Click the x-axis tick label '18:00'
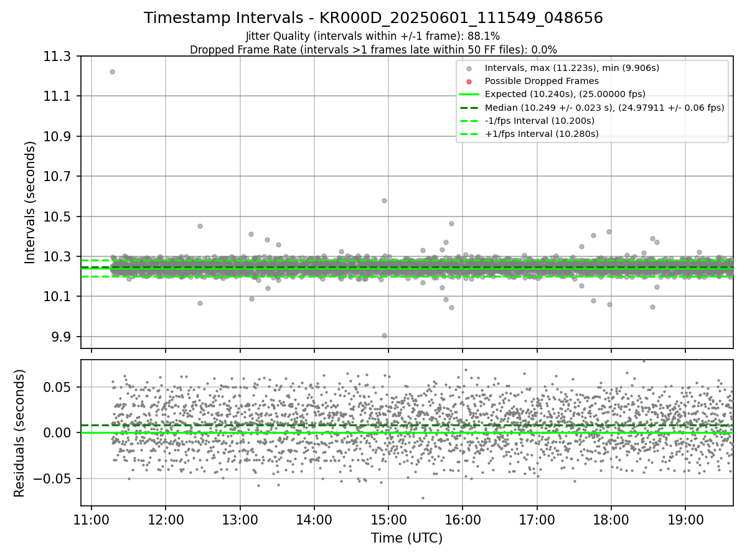The height and width of the screenshot is (560, 747). coord(611,520)
